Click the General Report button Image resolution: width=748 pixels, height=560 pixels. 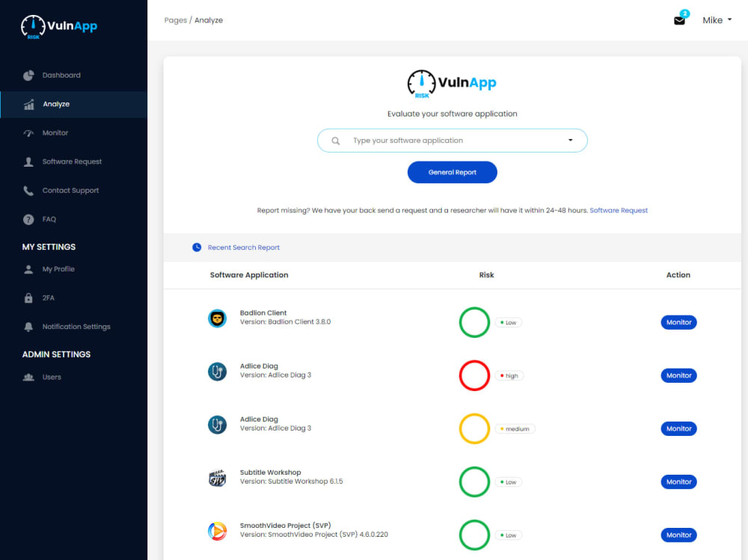pos(452,172)
